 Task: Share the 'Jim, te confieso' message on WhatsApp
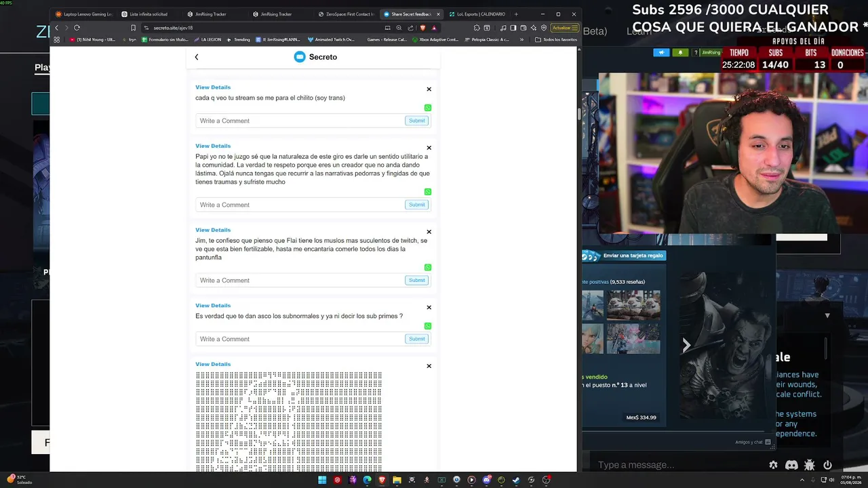point(428,268)
